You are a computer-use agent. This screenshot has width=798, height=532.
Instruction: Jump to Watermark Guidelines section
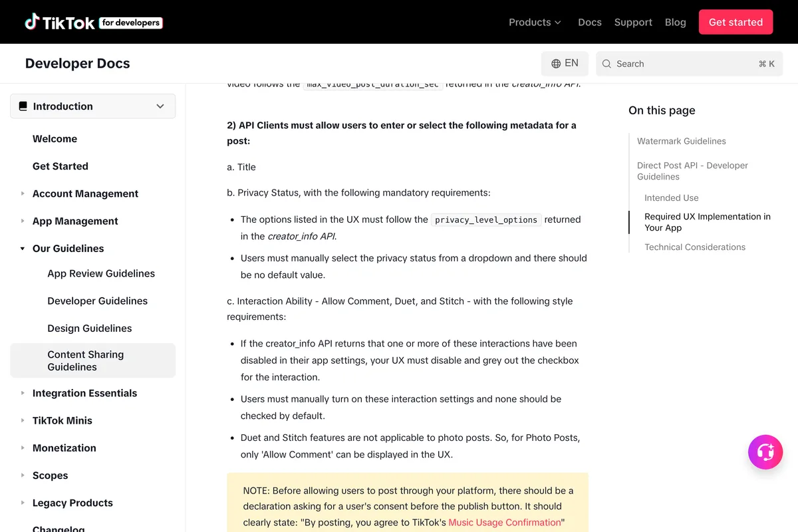click(682, 141)
